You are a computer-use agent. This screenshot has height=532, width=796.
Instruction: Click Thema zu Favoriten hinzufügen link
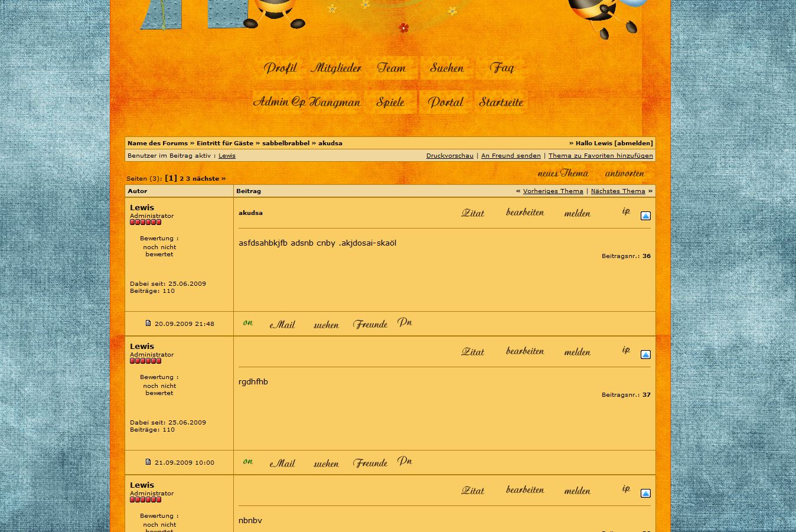[x=600, y=156]
